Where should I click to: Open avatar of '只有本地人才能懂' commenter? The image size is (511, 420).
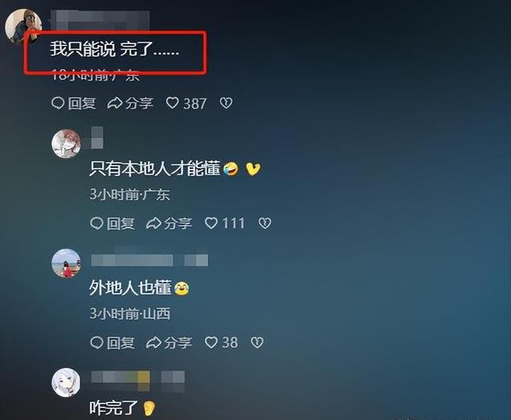point(66,144)
